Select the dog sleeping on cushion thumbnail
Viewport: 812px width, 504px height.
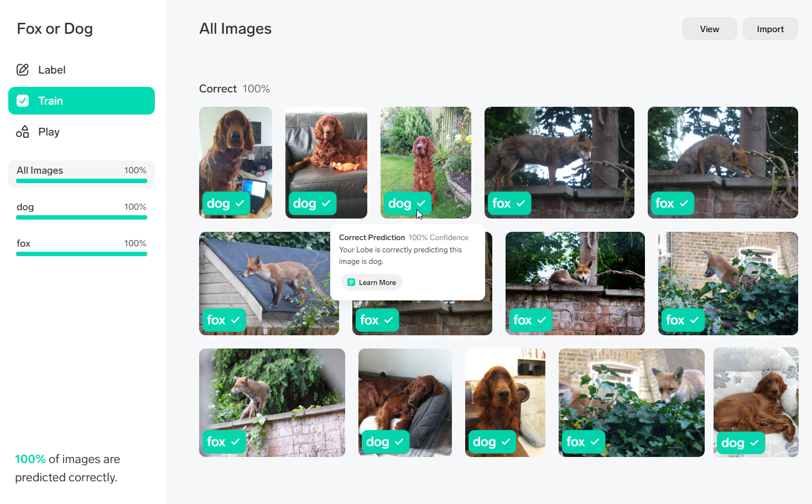405,403
